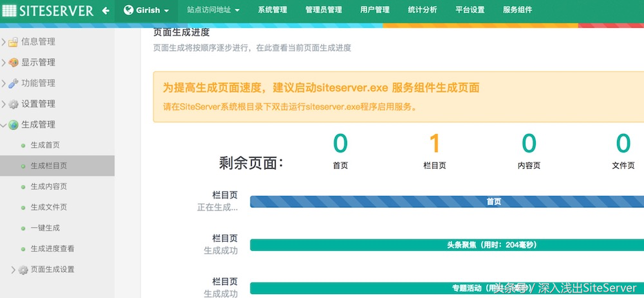Open the 平台设置 menu
644x298 pixels.
coord(470,10)
